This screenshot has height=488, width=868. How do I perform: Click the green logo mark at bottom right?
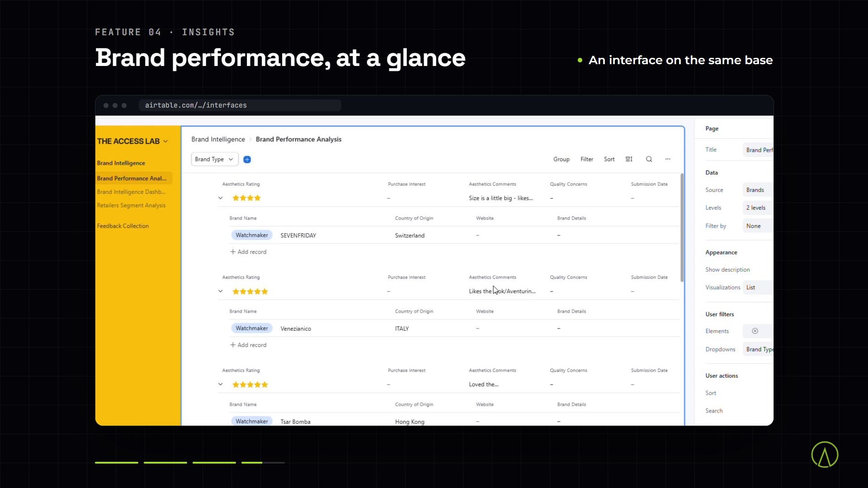pos(825,455)
